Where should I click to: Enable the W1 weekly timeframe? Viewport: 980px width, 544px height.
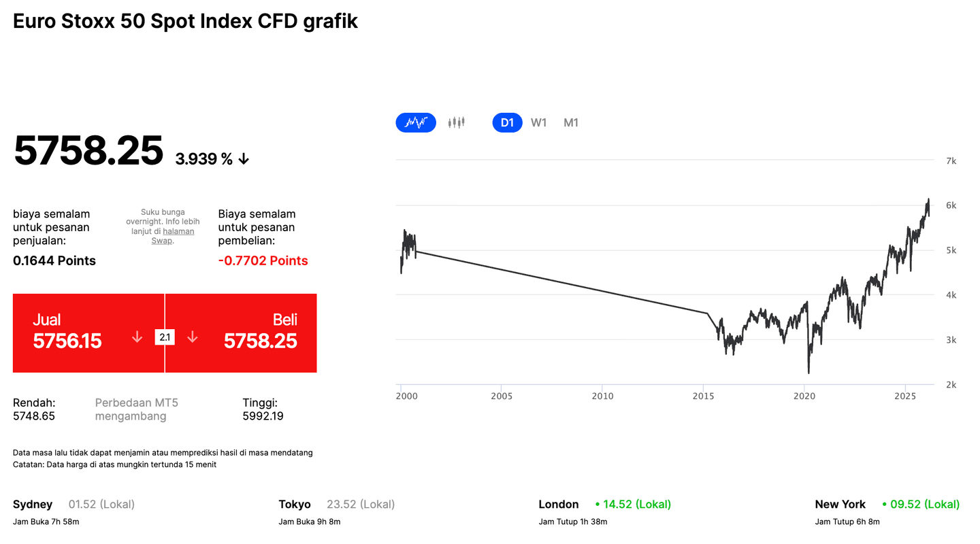coord(538,122)
